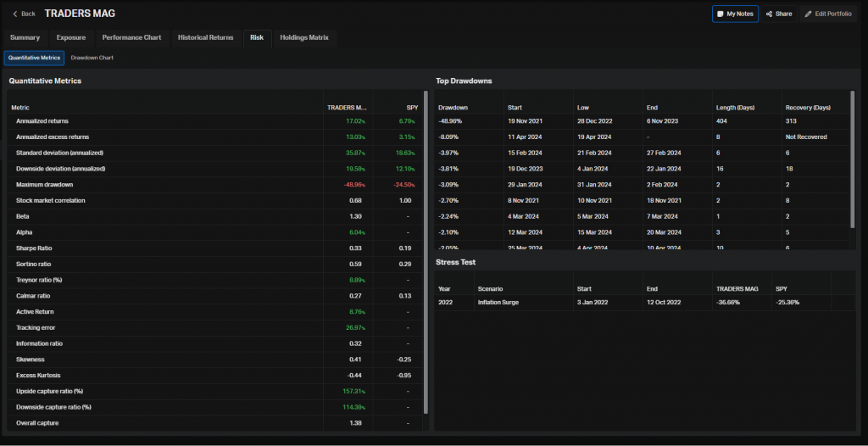868x446 pixels.
Task: Open the Performance Chart tab
Action: pyautogui.click(x=131, y=37)
